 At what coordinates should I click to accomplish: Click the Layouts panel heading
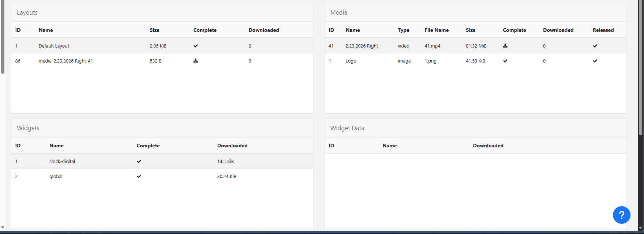pos(27,12)
